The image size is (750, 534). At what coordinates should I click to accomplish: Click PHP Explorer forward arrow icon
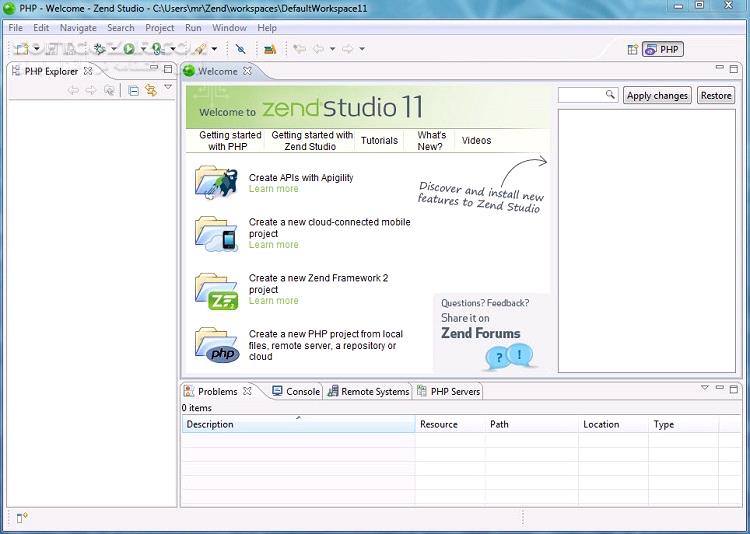(90, 90)
